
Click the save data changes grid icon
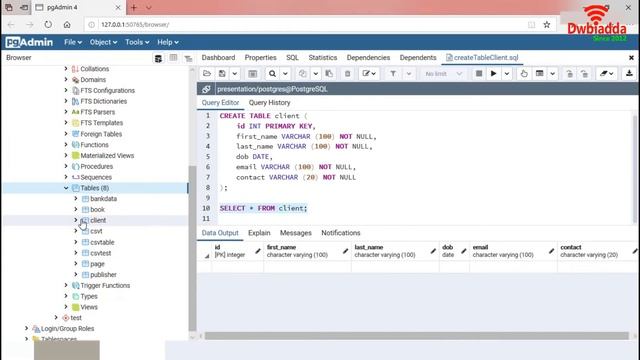(x=253, y=73)
